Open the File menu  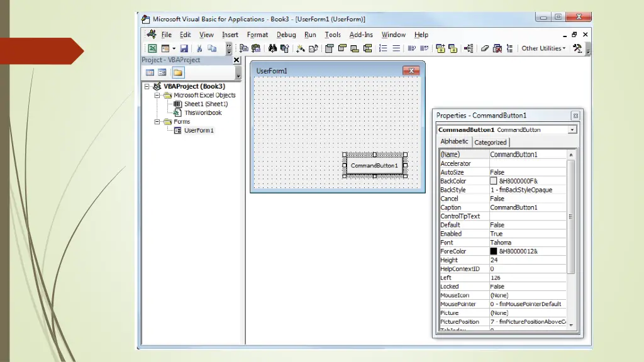[x=166, y=35]
